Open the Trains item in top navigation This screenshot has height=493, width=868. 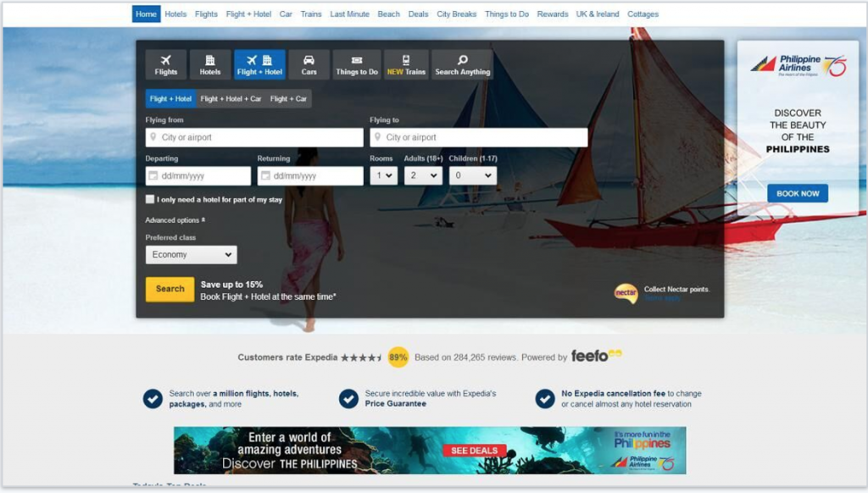311,14
